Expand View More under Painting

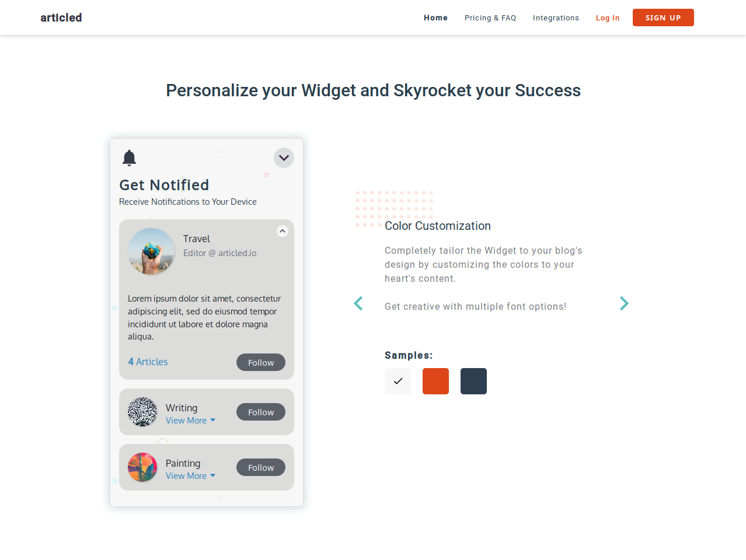point(190,476)
